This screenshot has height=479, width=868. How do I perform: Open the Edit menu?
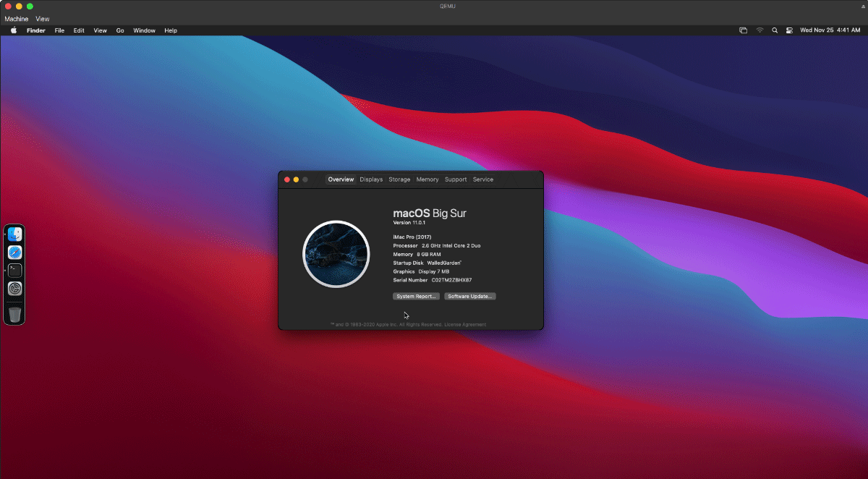79,30
